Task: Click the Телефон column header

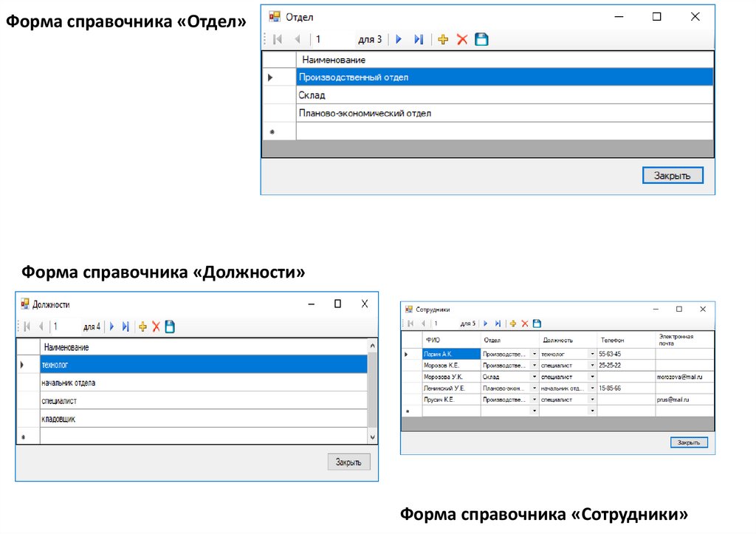Action: pos(626,340)
